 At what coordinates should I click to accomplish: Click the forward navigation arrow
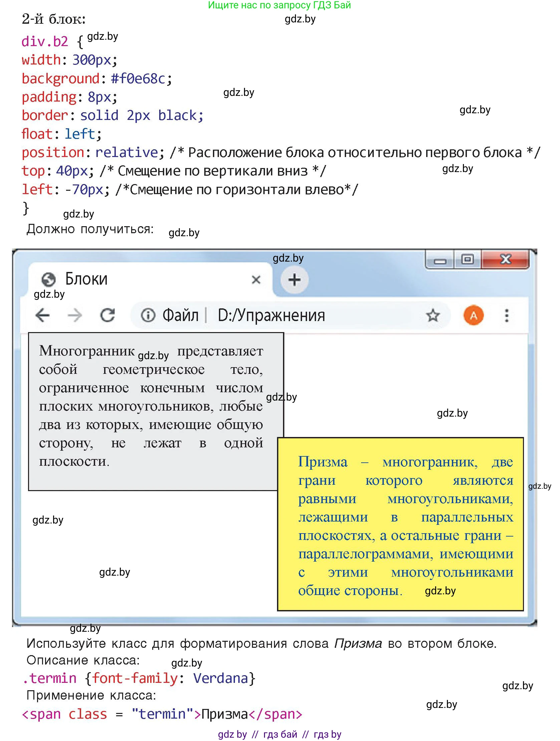[75, 315]
